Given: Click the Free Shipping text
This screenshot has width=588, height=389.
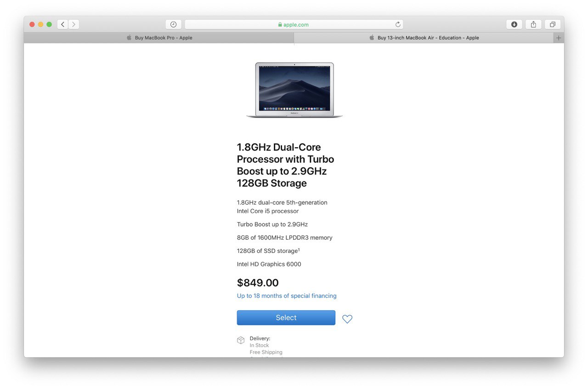Looking at the screenshot, I should point(266,352).
